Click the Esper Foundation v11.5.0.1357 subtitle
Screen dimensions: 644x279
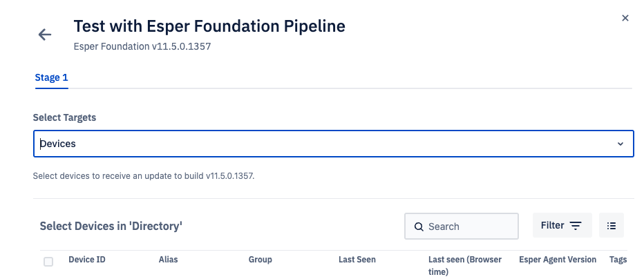click(142, 46)
